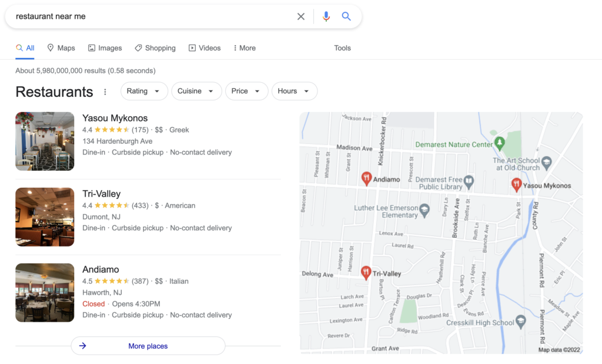Switch to the Maps tab

(61, 48)
